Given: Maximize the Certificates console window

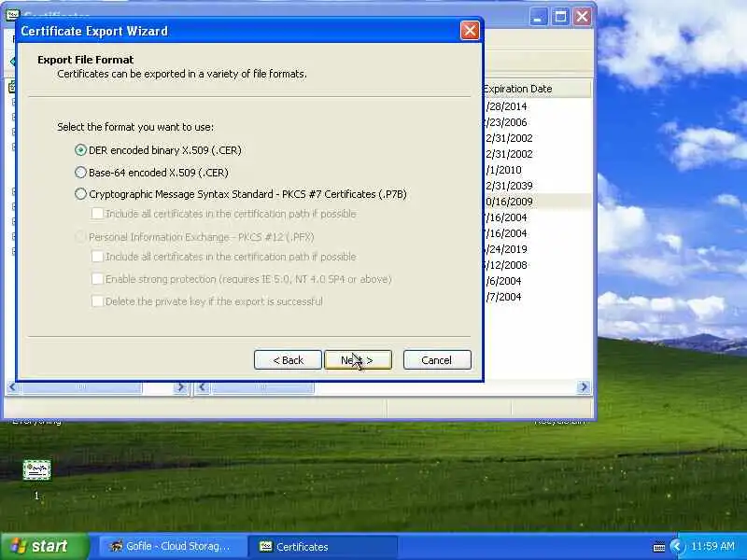Looking at the screenshot, I should click(561, 17).
